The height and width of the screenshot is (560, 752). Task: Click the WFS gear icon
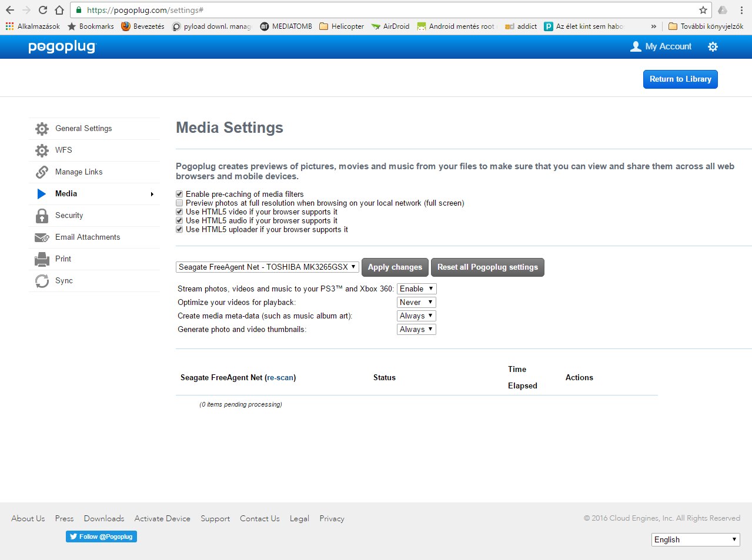tap(42, 150)
